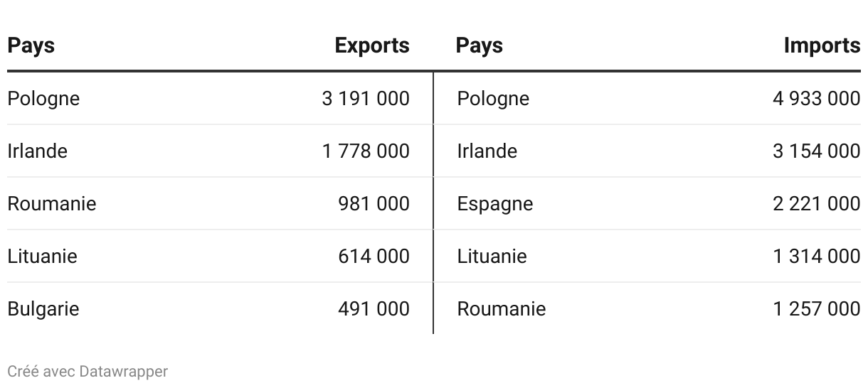Select the 1 257 000 imports value
This screenshot has width=868, height=388.
click(x=817, y=309)
